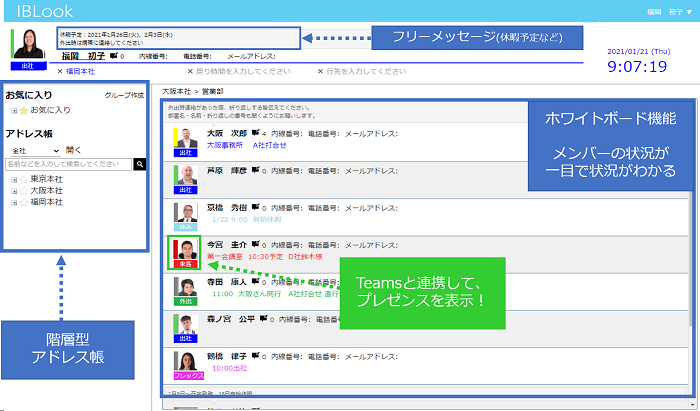Select 大阪本社 in the address book tree
700x411 pixels.
(46, 191)
